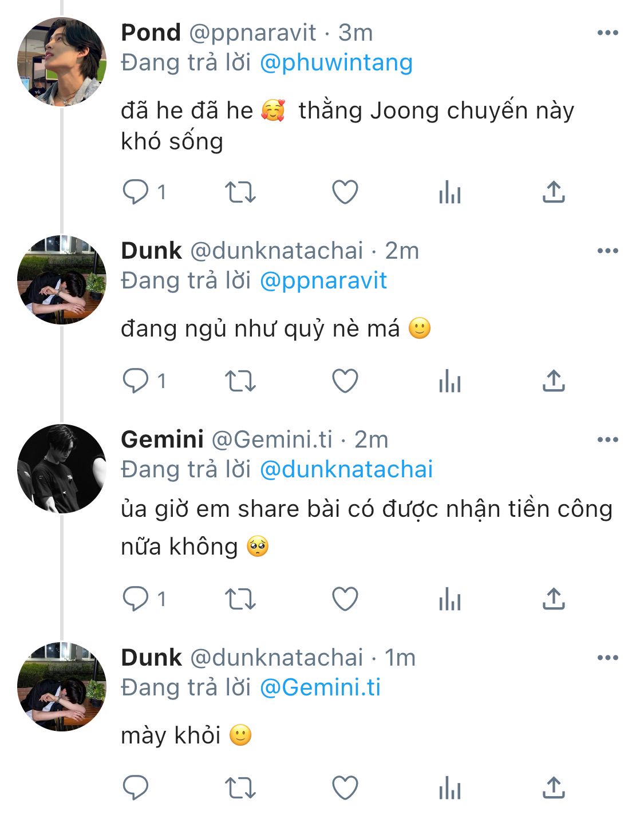
Task: Like Pond's reply about Joong
Action: pos(345,192)
